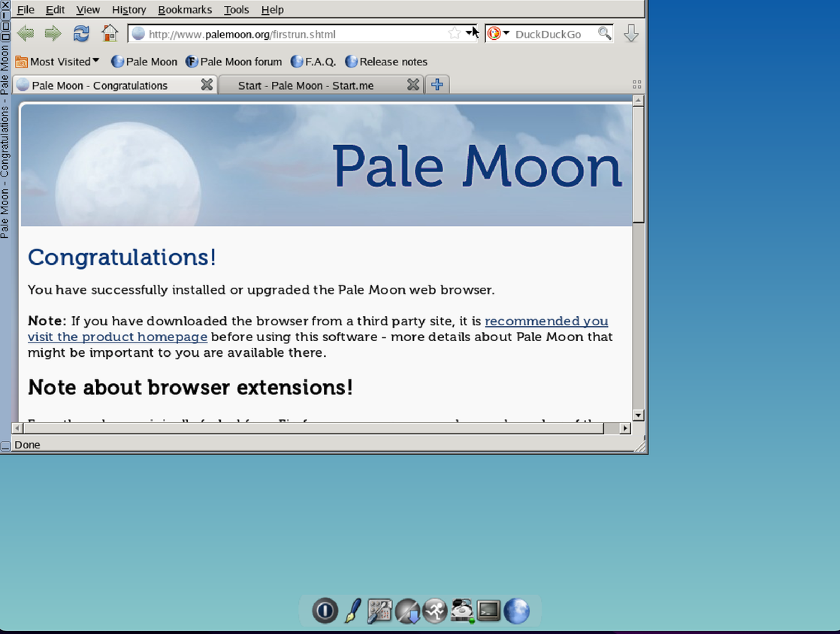Click vertical scrollbar down arrow

(x=638, y=415)
